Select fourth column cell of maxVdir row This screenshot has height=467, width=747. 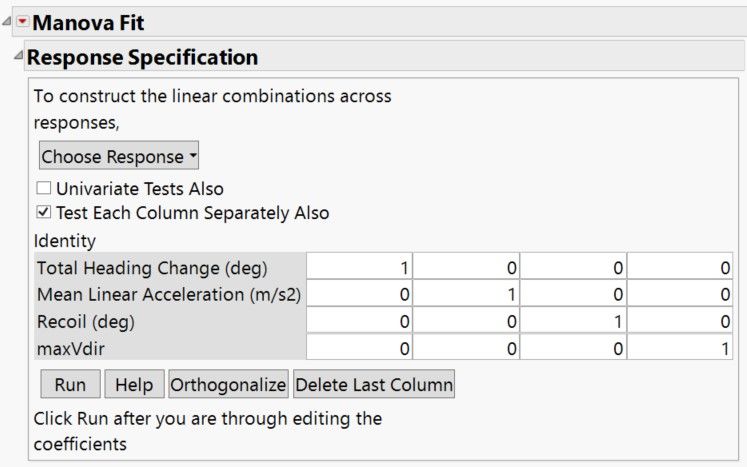pyautogui.click(x=680, y=348)
